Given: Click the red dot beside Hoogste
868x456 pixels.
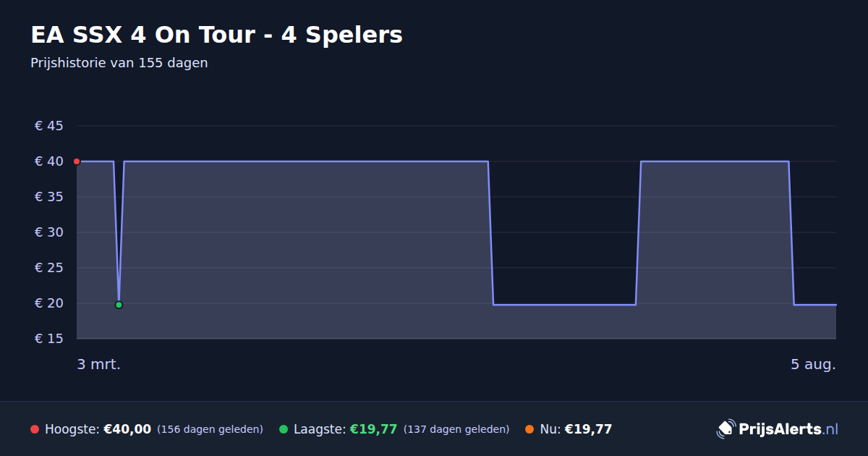Looking at the screenshot, I should (x=35, y=429).
